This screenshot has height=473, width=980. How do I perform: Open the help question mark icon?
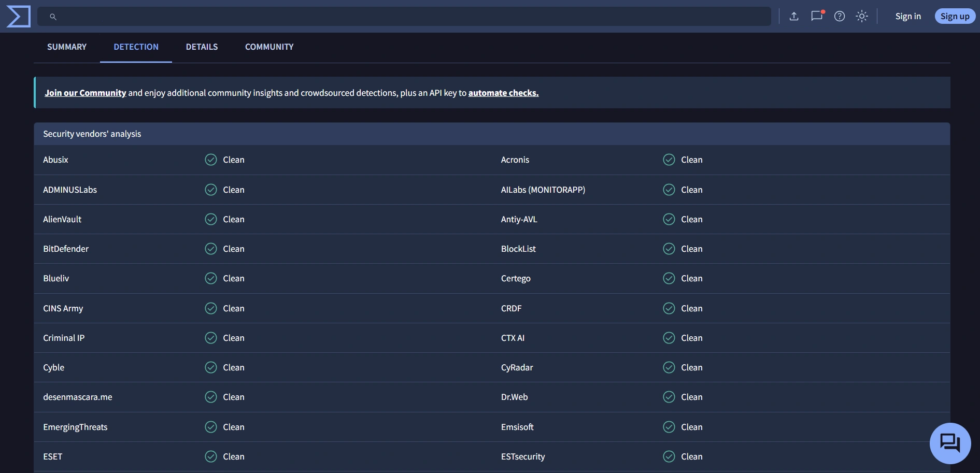(840, 17)
